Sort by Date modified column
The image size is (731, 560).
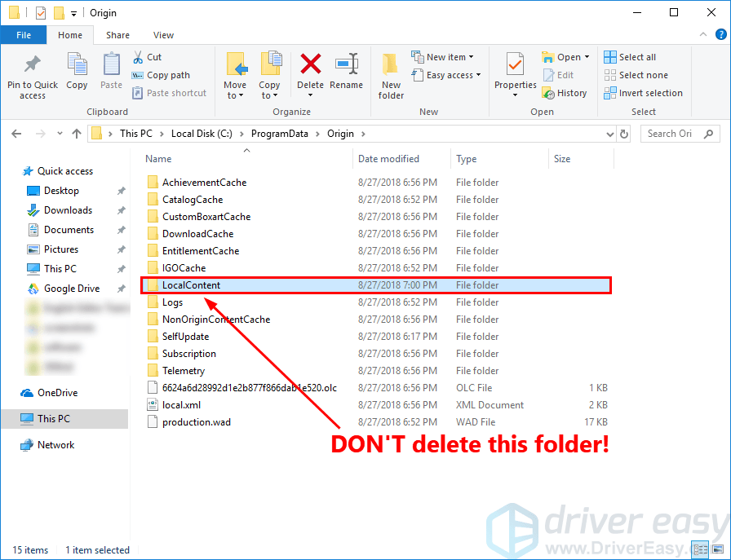click(x=388, y=159)
